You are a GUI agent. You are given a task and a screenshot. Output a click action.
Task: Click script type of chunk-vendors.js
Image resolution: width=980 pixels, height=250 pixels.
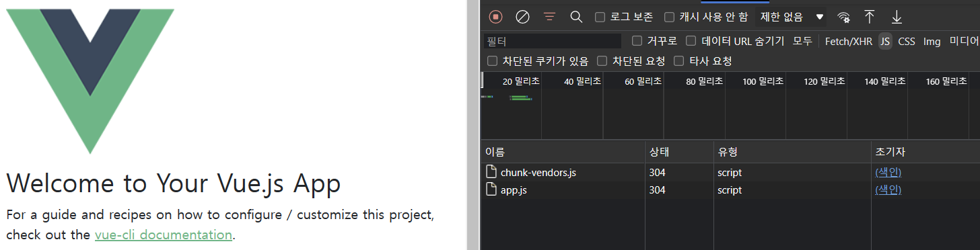pos(730,172)
